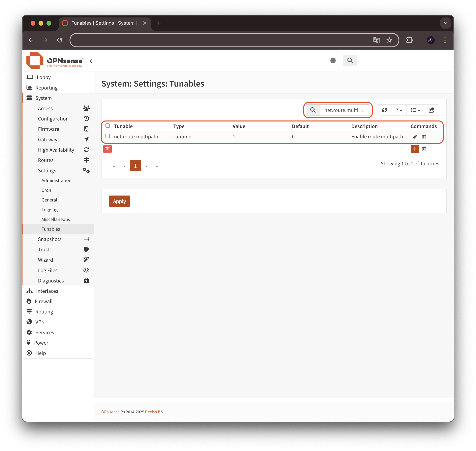Open the Administration settings page
The width and height of the screenshot is (476, 451).
[x=56, y=180]
